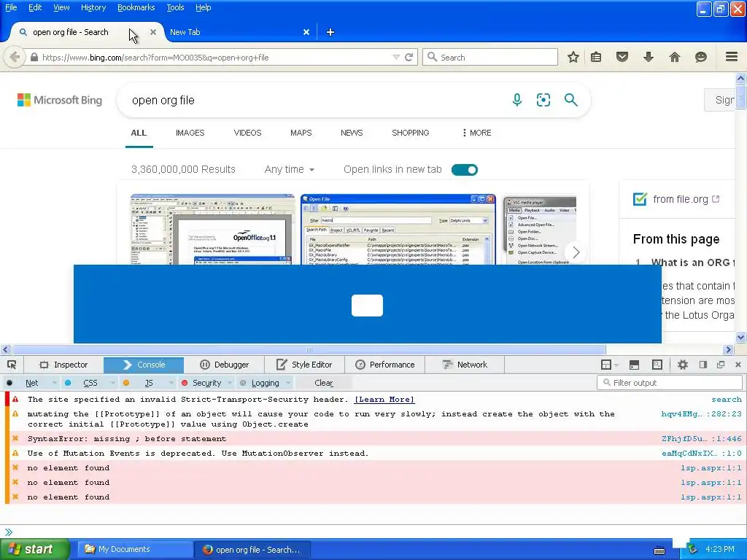Image resolution: width=747 pixels, height=560 pixels.
Task: Open the hamburger menu of Firefox
Action: (732, 57)
